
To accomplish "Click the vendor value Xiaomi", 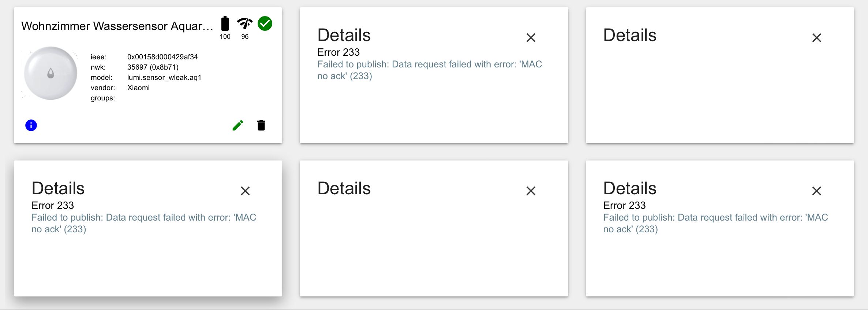I will (138, 88).
